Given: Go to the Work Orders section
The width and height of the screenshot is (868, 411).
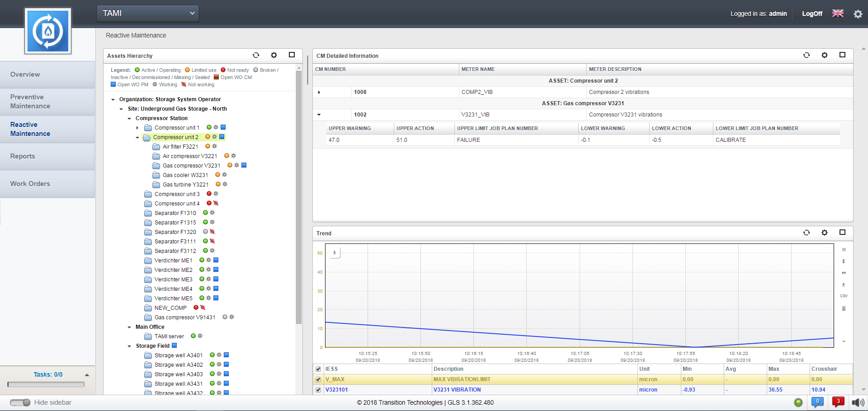Looking at the screenshot, I should click(x=30, y=184).
